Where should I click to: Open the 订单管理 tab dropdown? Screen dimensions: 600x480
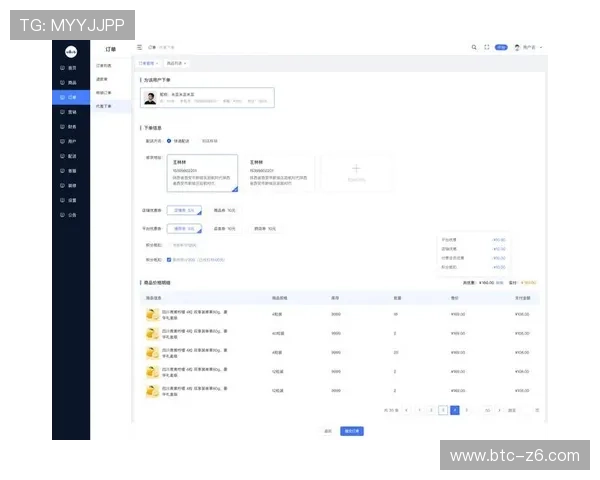pyautogui.click(x=148, y=63)
